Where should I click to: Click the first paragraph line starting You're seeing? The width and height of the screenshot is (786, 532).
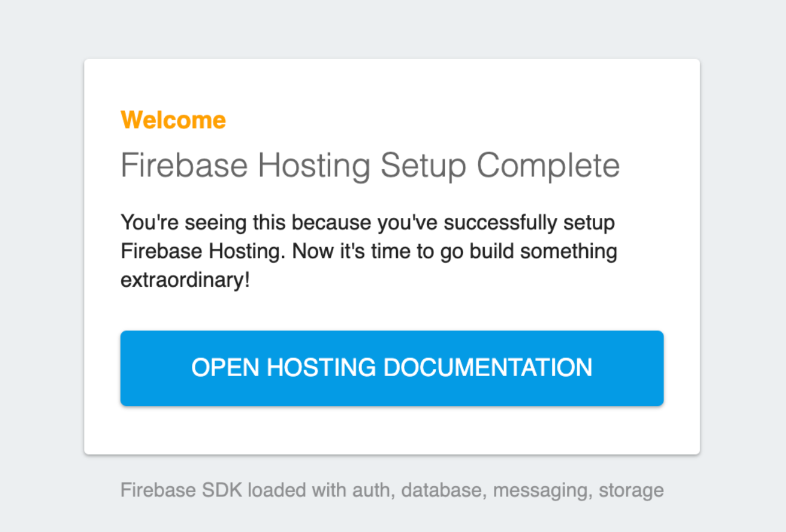368,222
